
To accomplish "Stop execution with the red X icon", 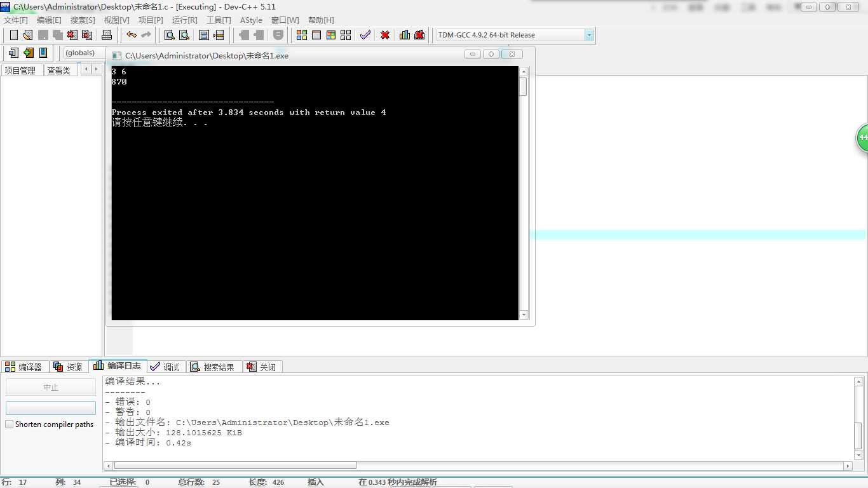I will pos(385,35).
